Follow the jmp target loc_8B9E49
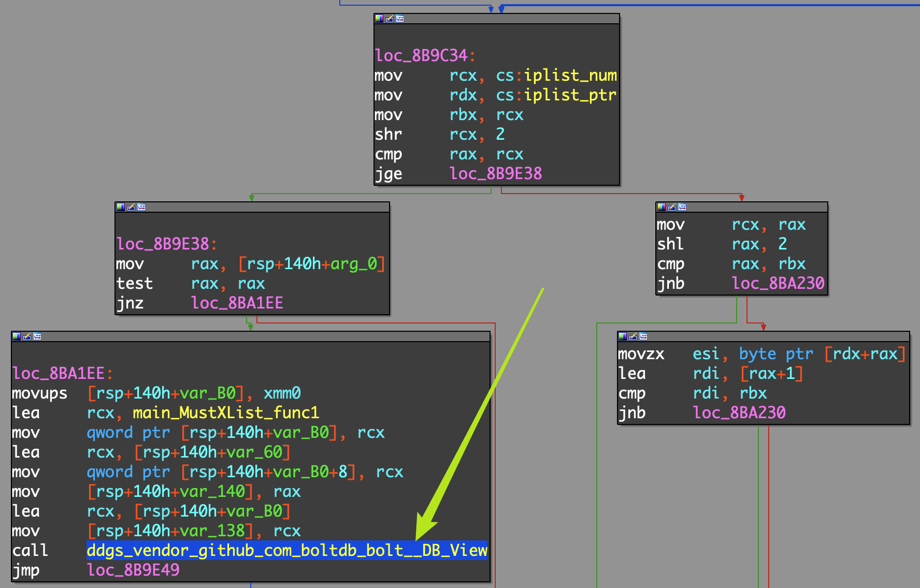The width and height of the screenshot is (920, 588). coord(133,570)
